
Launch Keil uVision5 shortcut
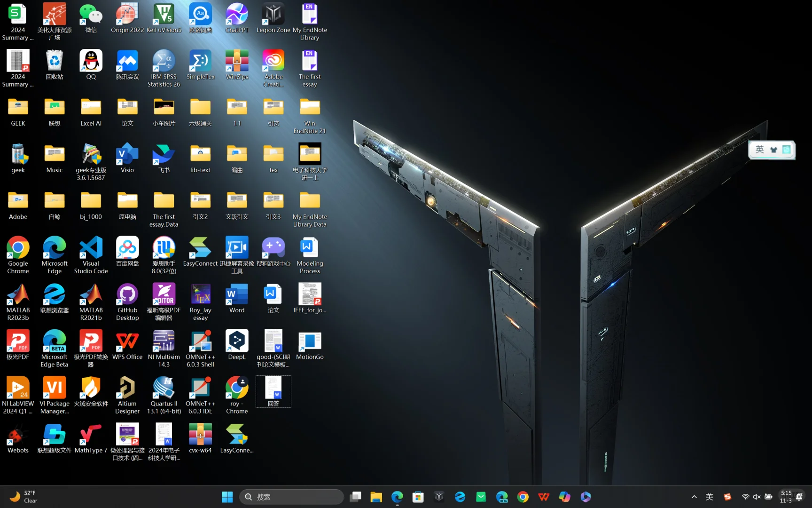tap(164, 18)
